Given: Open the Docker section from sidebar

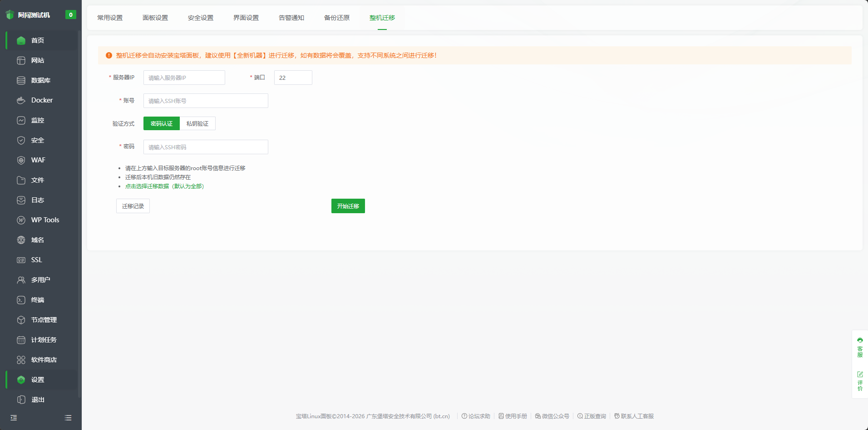Looking at the screenshot, I should coord(41,100).
